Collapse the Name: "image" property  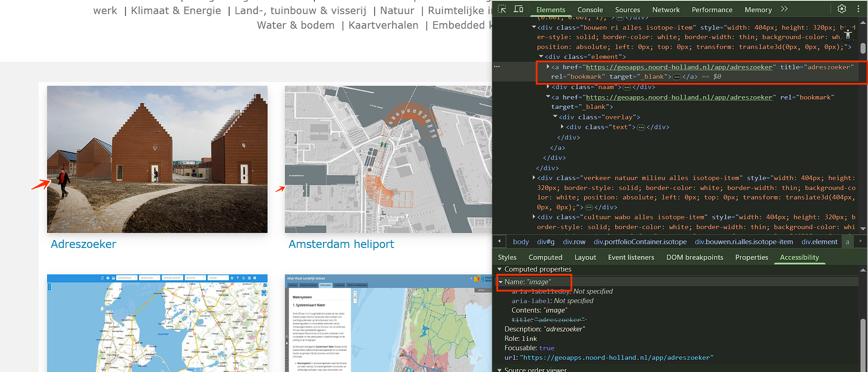pos(501,282)
